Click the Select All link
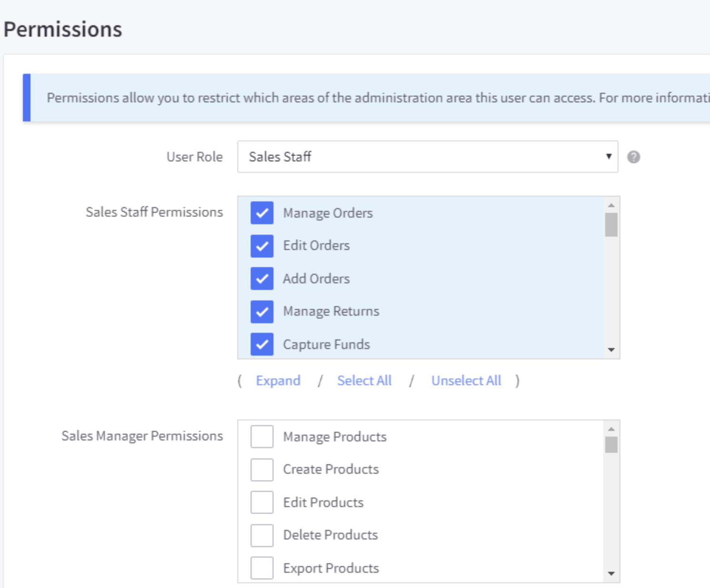 click(x=364, y=381)
